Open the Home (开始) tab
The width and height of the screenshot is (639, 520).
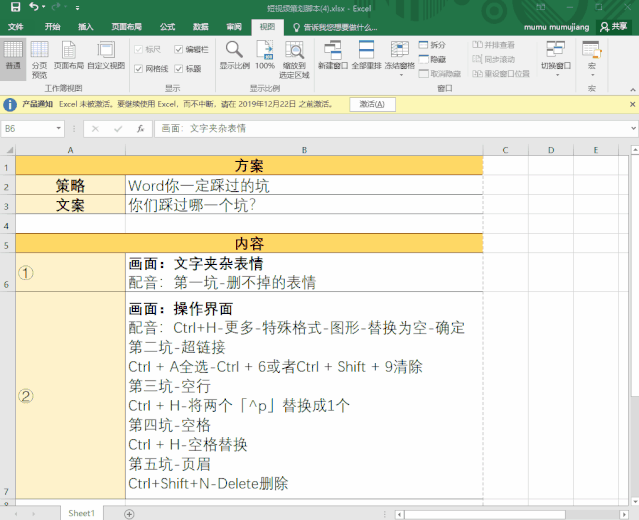tap(52, 27)
